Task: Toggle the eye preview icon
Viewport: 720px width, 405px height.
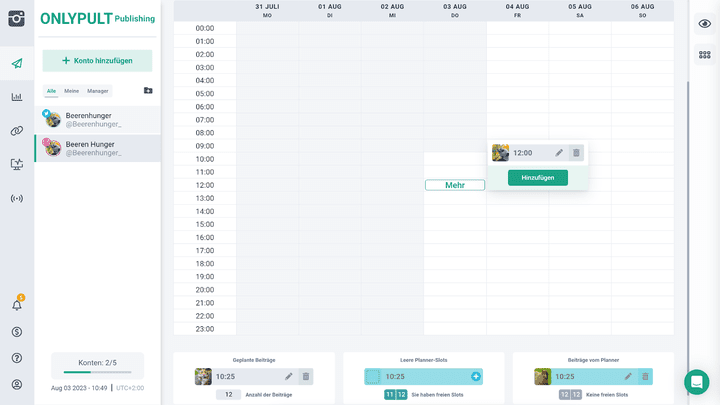Action: click(705, 23)
